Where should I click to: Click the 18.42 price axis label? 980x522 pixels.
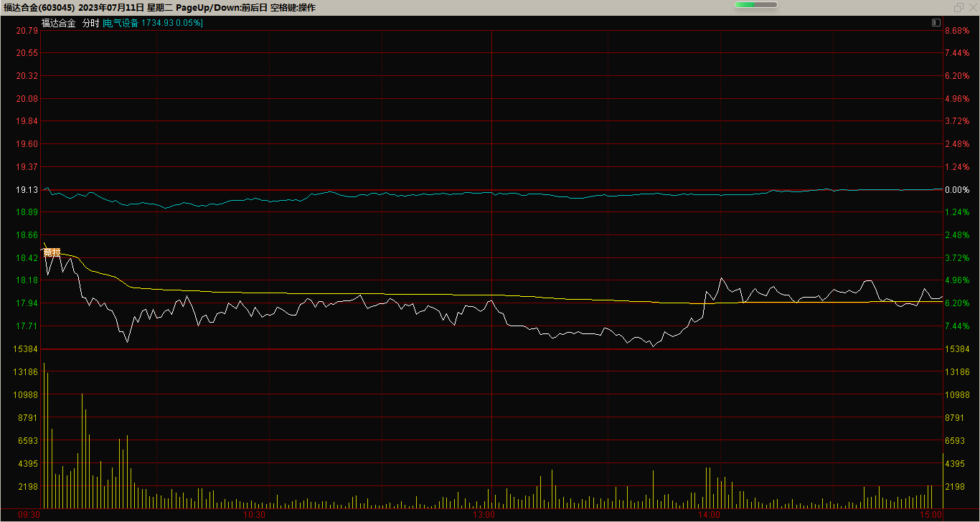coord(27,258)
